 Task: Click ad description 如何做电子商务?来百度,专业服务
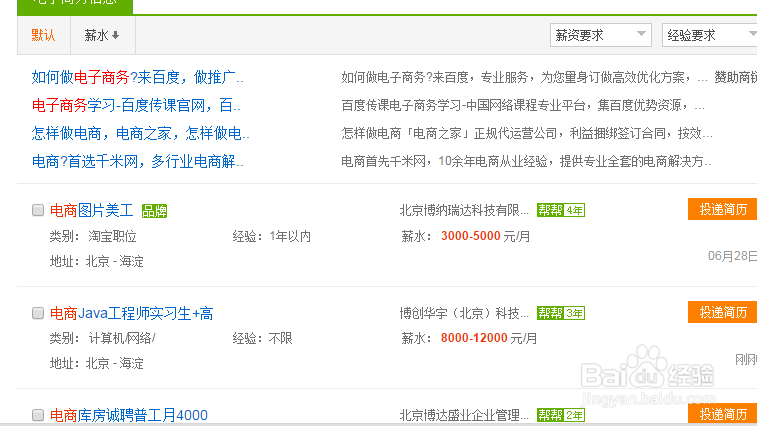coord(525,77)
